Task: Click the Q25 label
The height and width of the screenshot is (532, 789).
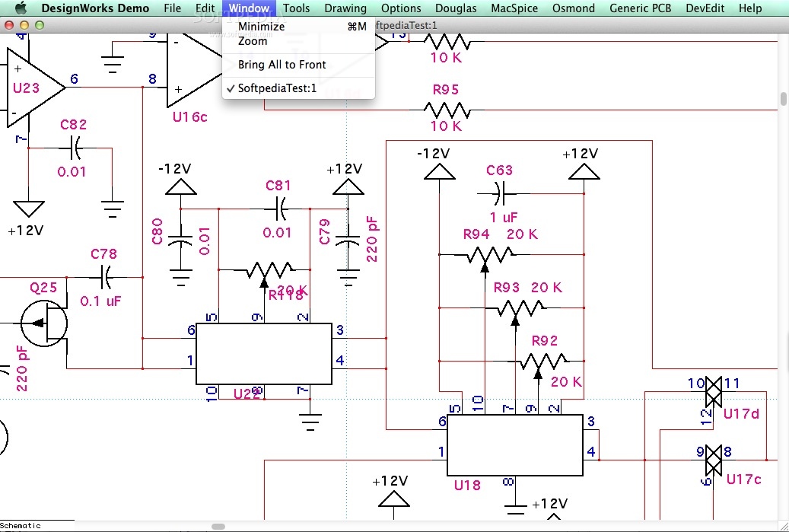Action: [x=43, y=288]
